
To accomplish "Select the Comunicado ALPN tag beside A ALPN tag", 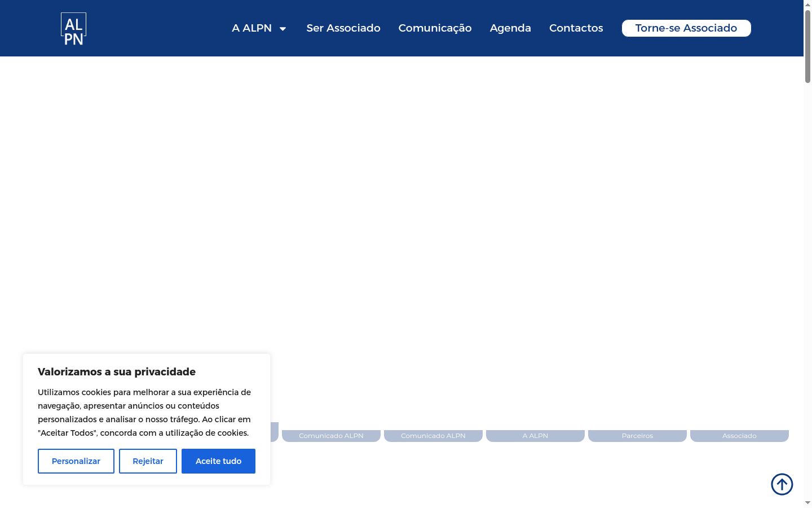I will tap(433, 436).
